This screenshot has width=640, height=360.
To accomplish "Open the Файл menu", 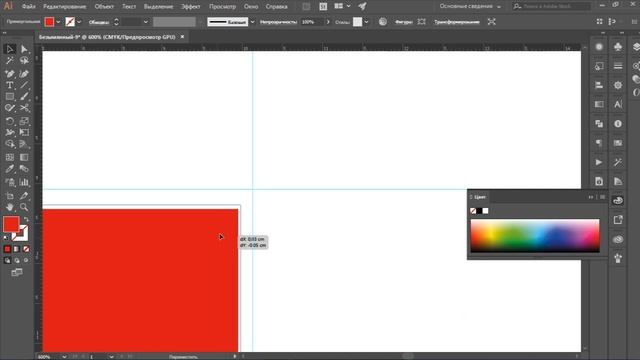I will tap(28, 7).
